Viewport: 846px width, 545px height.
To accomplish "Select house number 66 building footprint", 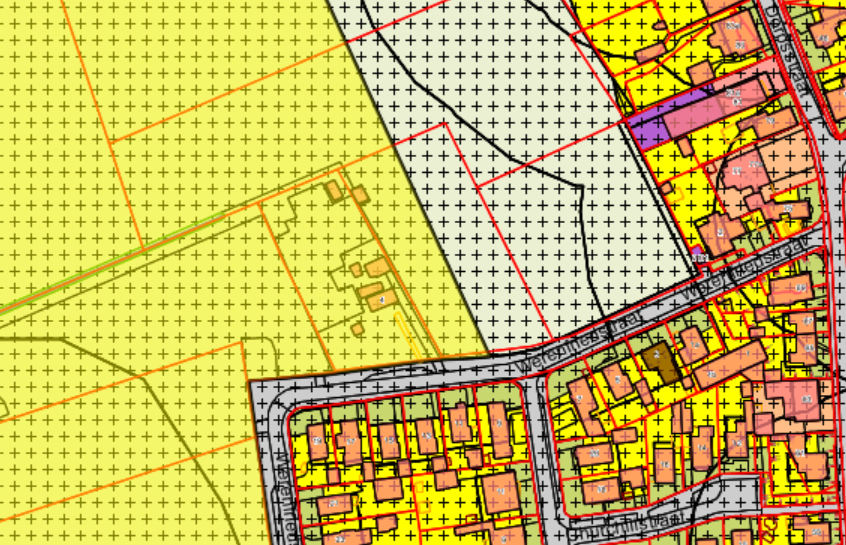I will coord(792,290).
